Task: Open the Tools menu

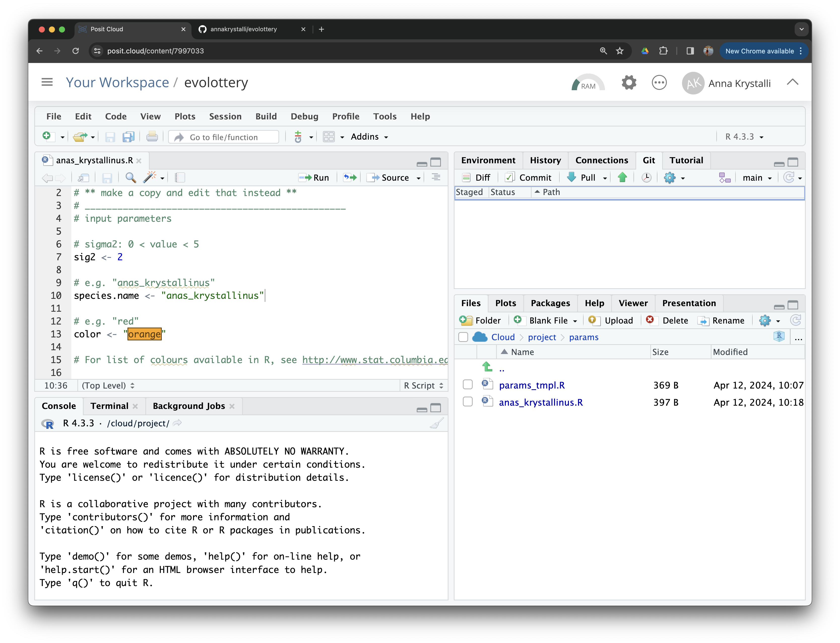Action: tap(385, 116)
